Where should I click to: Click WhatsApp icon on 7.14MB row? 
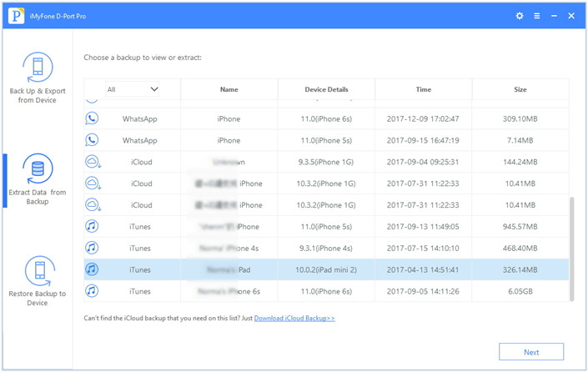(92, 140)
